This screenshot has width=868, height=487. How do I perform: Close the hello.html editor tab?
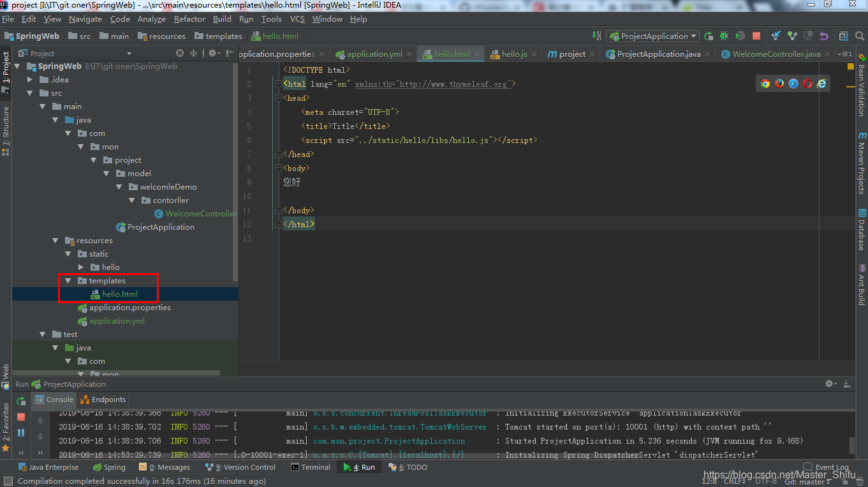[476, 54]
